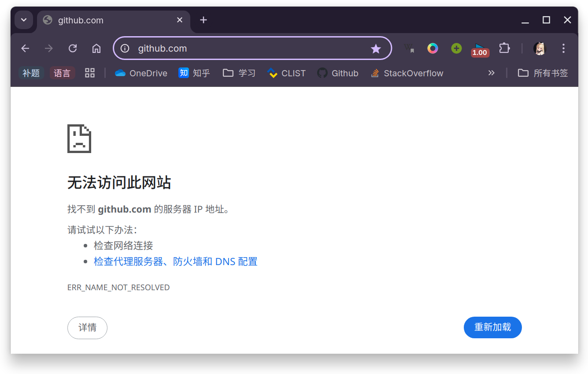Click the 重新加载 reload button
The width and height of the screenshot is (588, 374).
[x=492, y=328]
